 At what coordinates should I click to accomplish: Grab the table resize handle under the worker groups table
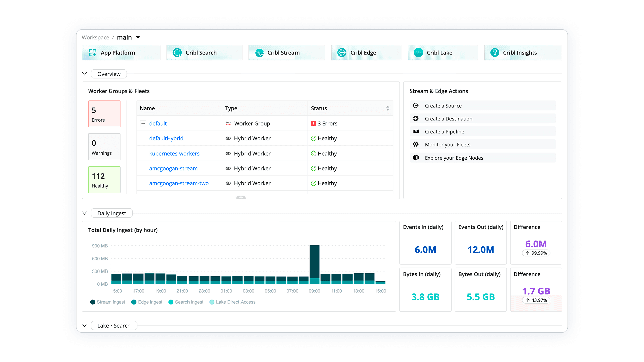(x=241, y=197)
